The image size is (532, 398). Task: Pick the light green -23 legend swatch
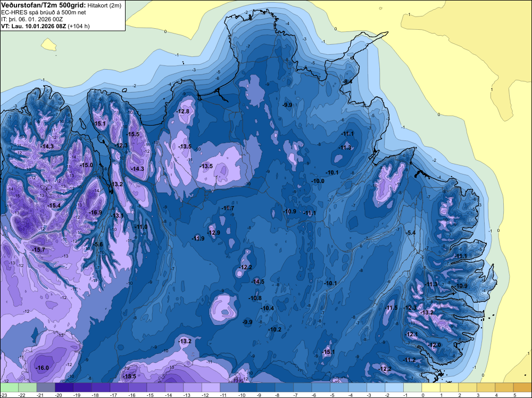tap(9, 387)
